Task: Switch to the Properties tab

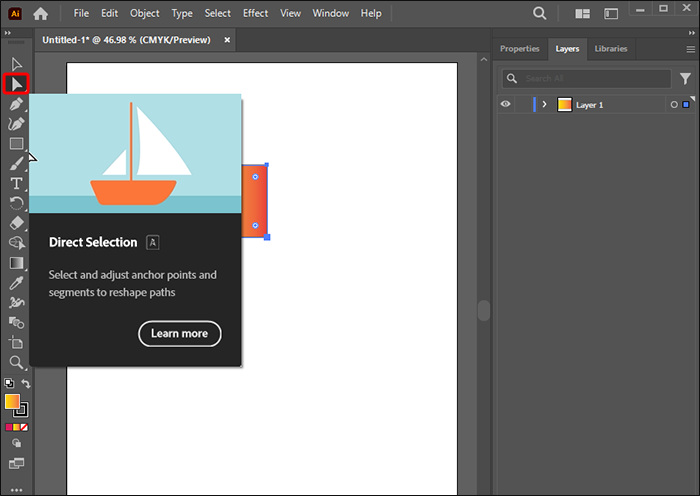Action: 519,48
